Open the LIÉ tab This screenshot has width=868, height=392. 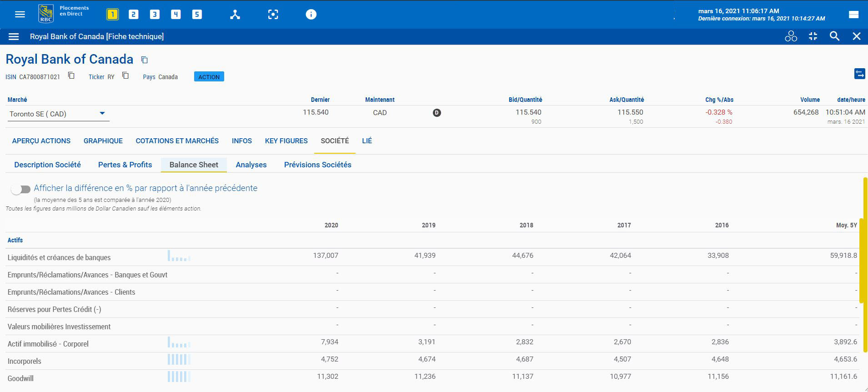click(367, 141)
